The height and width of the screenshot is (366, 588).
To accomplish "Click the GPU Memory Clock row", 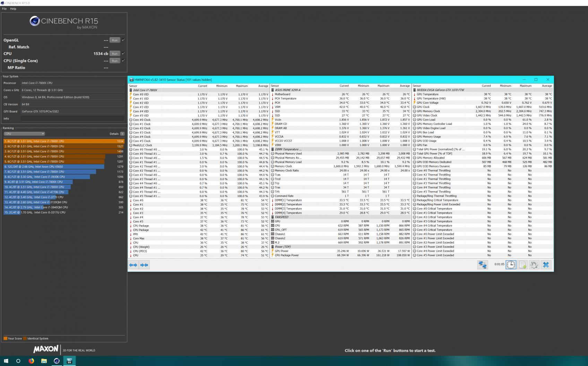I will pos(483,111).
